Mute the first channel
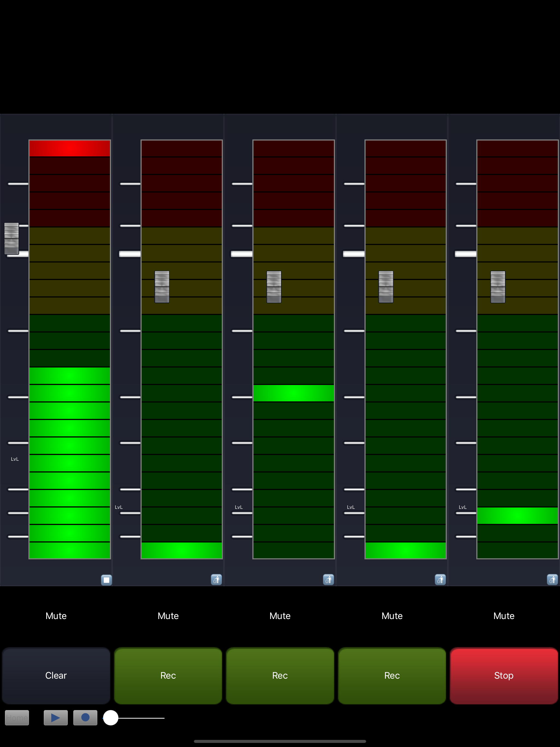 click(56, 616)
